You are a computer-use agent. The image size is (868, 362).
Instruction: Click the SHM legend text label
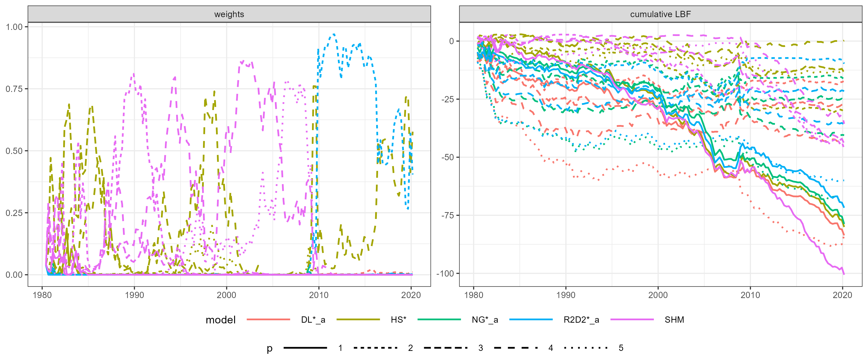(x=674, y=320)
